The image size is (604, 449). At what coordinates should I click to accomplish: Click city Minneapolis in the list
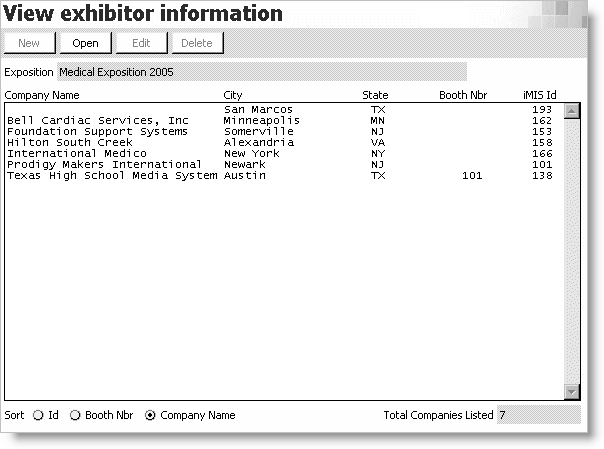[x=262, y=121]
